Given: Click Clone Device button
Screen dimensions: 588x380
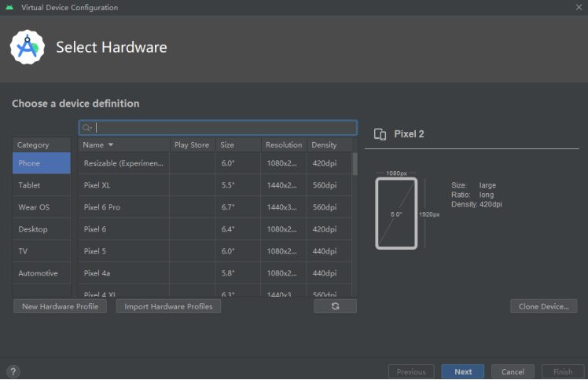Looking at the screenshot, I should click(543, 306).
